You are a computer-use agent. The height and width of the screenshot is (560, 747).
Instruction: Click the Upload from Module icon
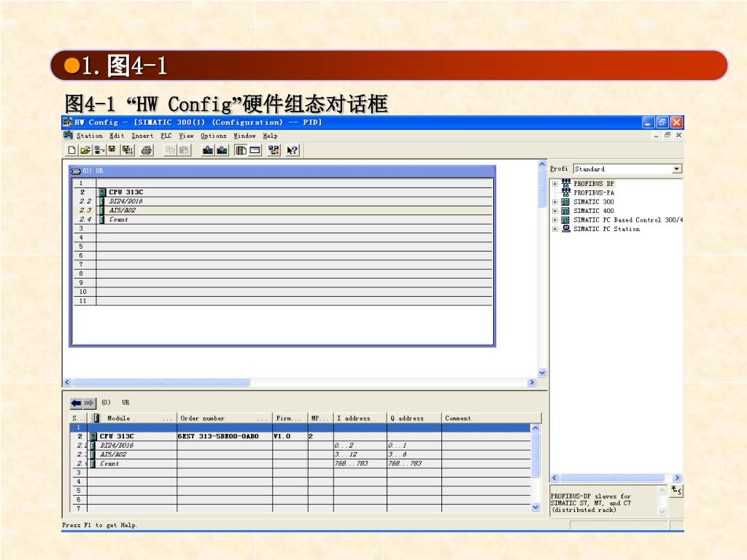(222, 150)
